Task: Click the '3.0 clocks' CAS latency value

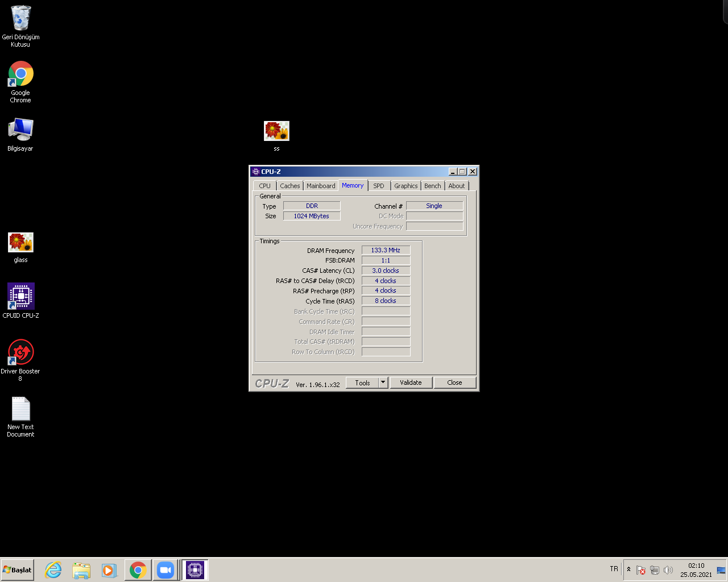Action: coord(386,271)
